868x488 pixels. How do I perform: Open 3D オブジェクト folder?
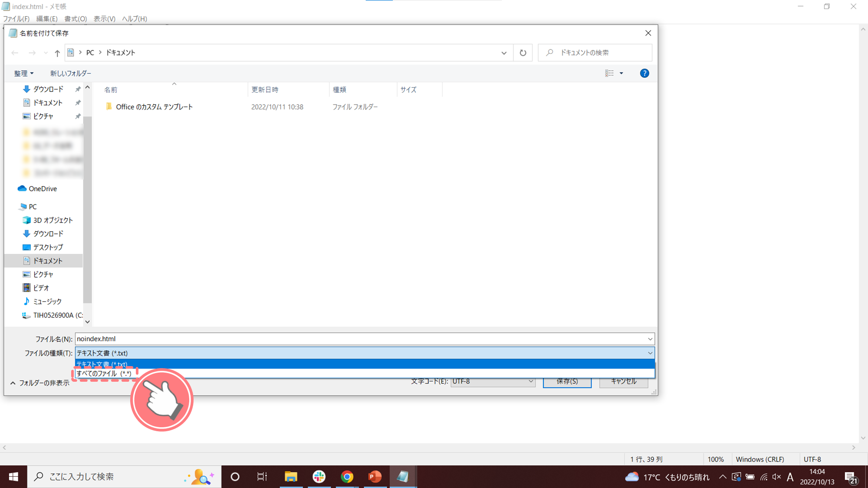tap(53, 220)
